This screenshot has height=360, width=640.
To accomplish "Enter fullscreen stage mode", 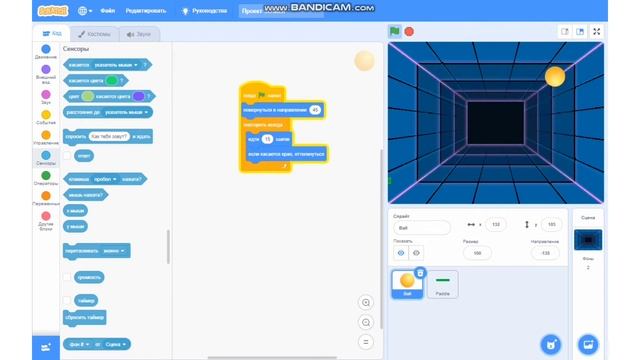I will pos(597,31).
